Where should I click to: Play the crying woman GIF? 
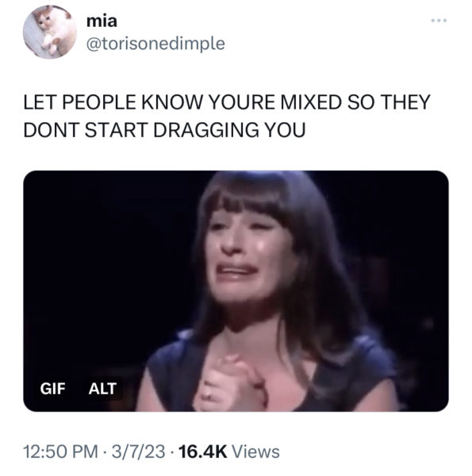236,291
